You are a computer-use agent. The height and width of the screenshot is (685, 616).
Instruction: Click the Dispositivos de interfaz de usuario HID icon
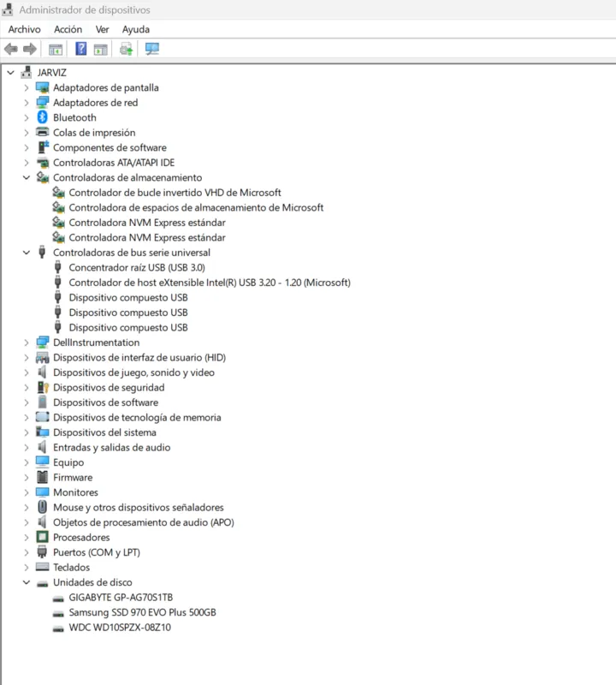click(x=42, y=357)
